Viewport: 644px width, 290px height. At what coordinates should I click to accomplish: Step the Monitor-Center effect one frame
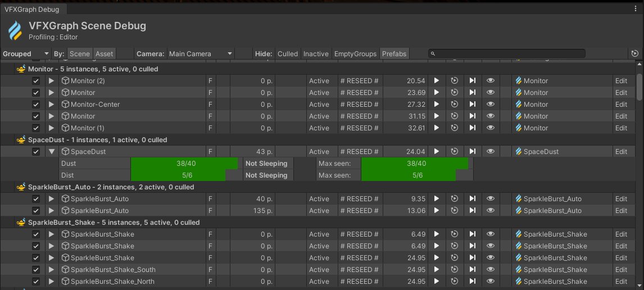coord(472,105)
